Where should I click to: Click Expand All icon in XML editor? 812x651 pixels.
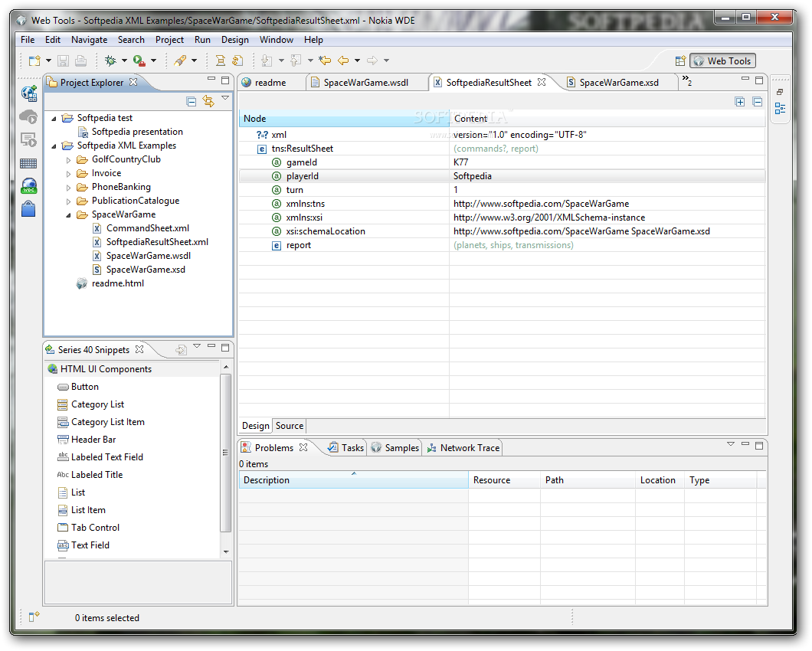click(x=740, y=102)
